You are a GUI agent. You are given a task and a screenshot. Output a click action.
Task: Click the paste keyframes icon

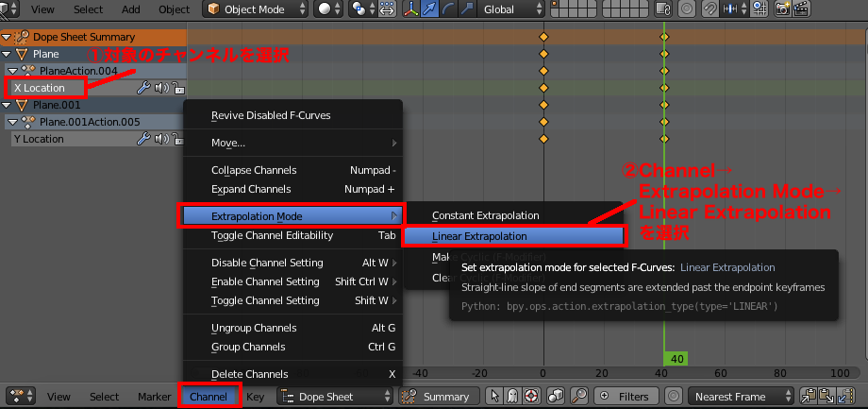(x=827, y=397)
